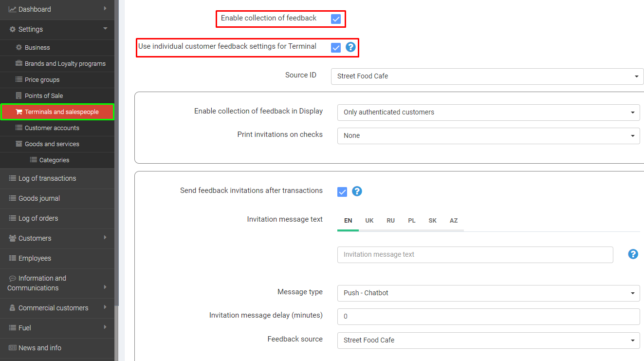Go to Log of transactions
The width and height of the screenshot is (644, 361).
[x=47, y=178]
